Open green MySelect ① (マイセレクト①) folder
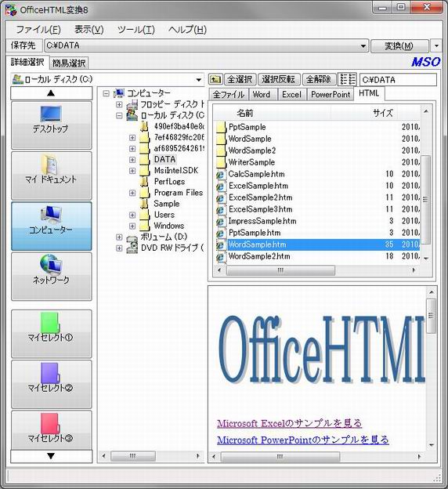Image resolution: width=448 pixels, height=489 pixels. click(52, 334)
